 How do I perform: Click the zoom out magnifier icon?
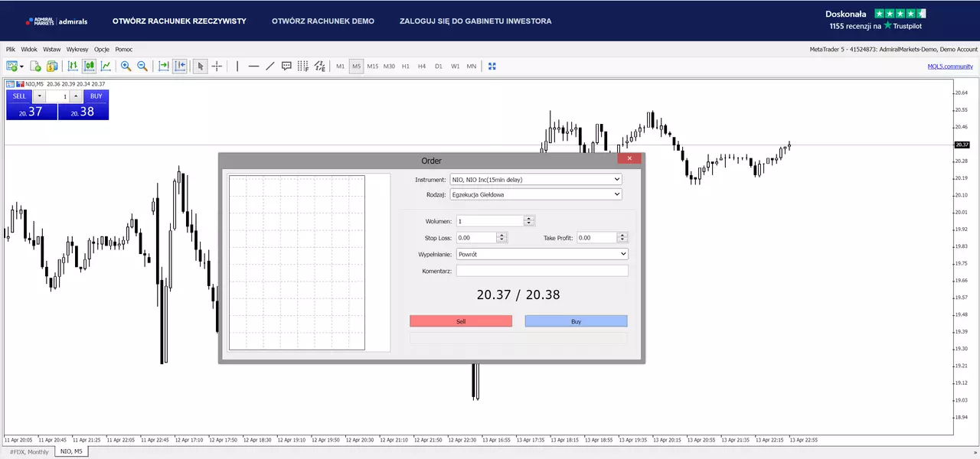point(142,67)
